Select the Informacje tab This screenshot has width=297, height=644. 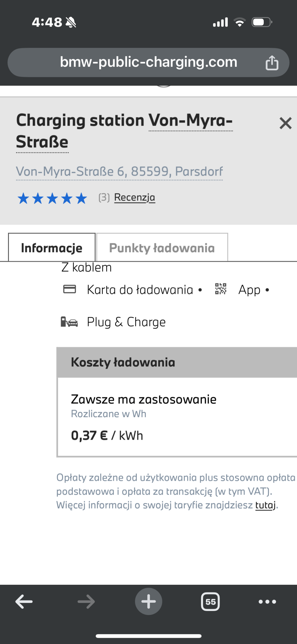pos(52,247)
